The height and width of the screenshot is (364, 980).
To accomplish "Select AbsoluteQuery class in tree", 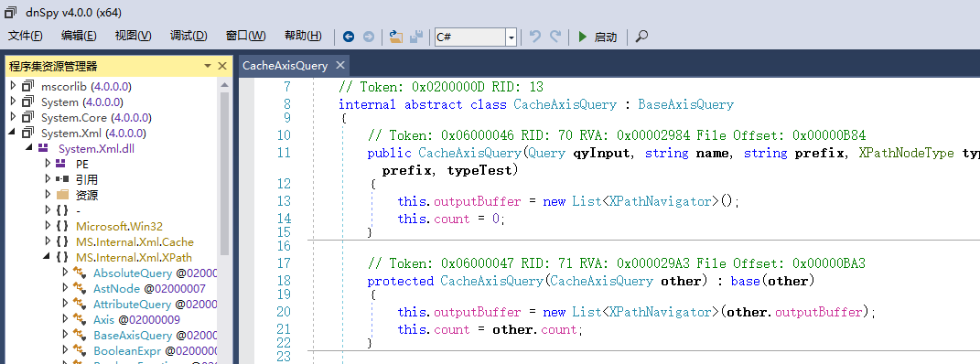I will tap(155, 273).
